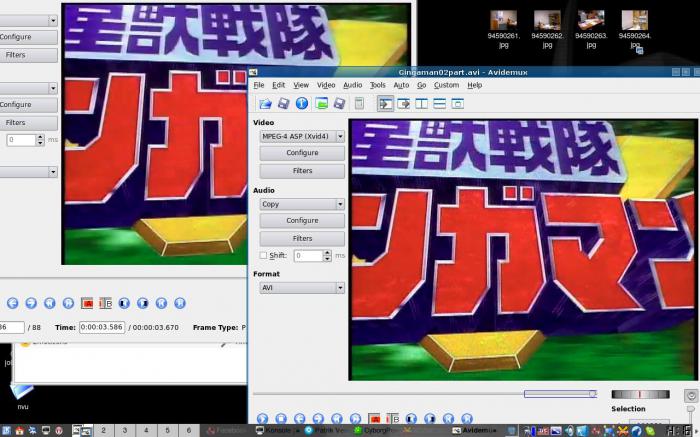Jump to next keyframe in back window

(x=68, y=303)
